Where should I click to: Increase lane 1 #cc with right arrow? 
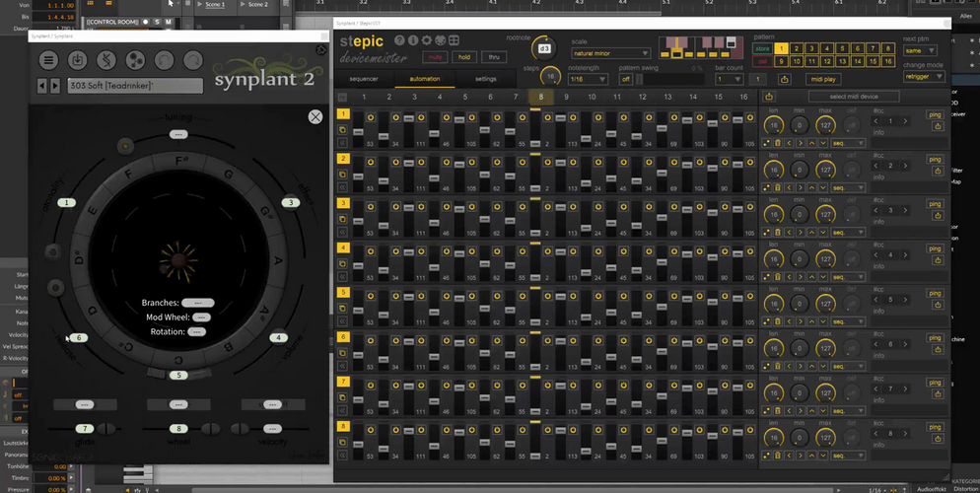point(905,121)
